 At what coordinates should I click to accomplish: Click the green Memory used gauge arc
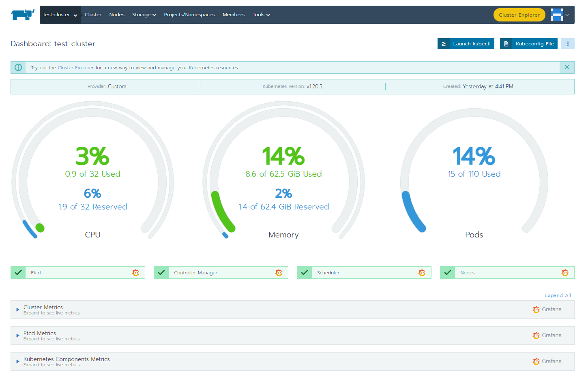coord(221,213)
